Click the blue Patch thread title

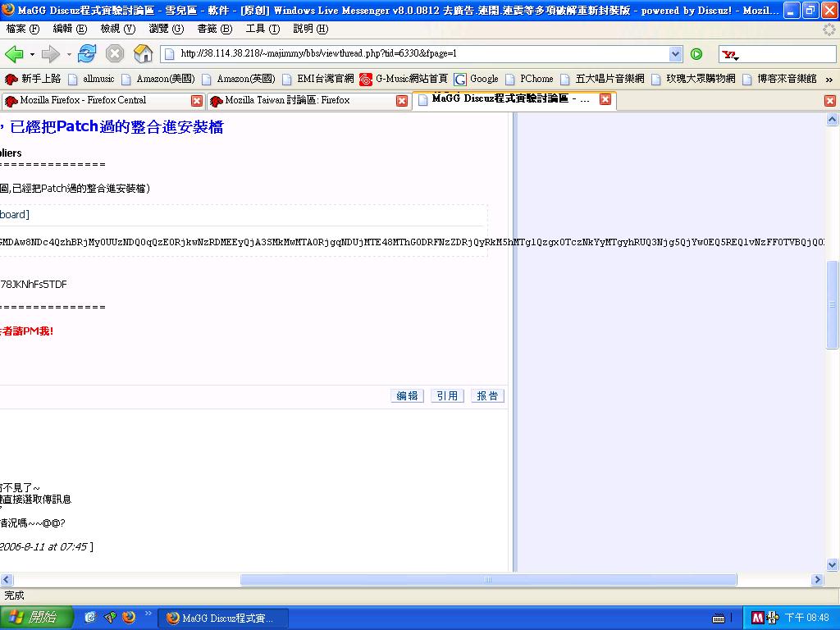point(112,127)
